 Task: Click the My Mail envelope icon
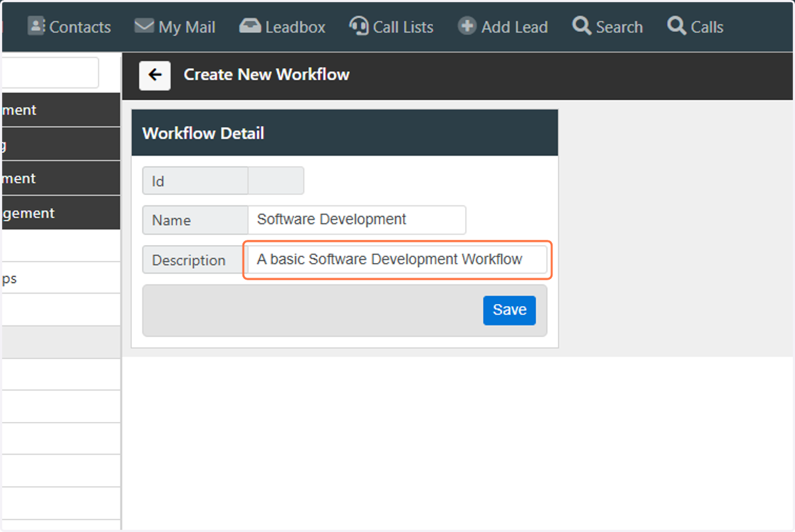pos(144,26)
